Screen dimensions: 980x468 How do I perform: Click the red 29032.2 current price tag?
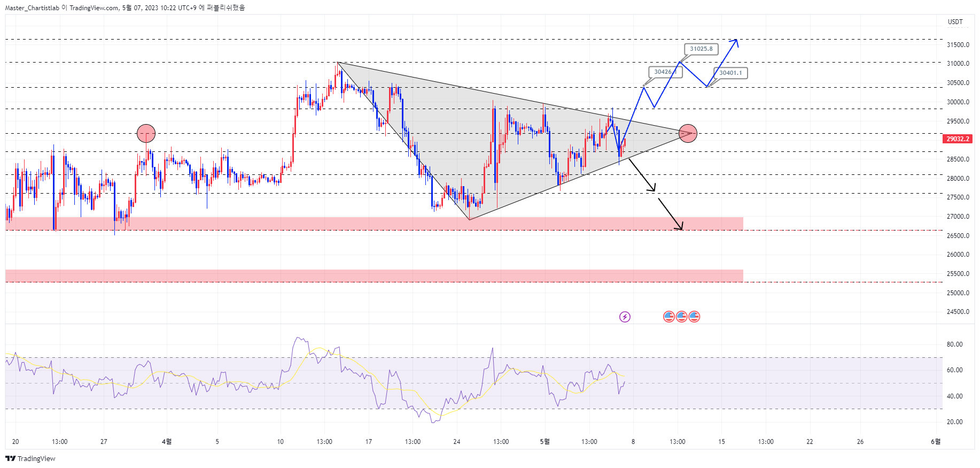coord(958,139)
